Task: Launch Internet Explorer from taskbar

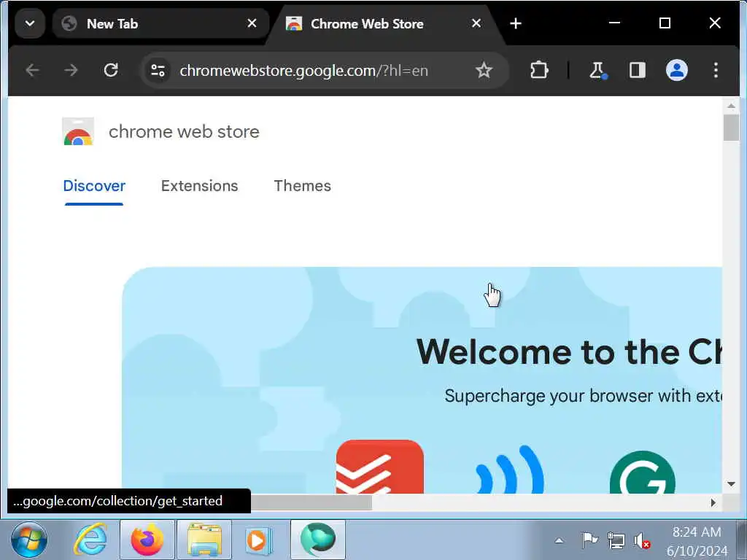Action: pos(90,540)
